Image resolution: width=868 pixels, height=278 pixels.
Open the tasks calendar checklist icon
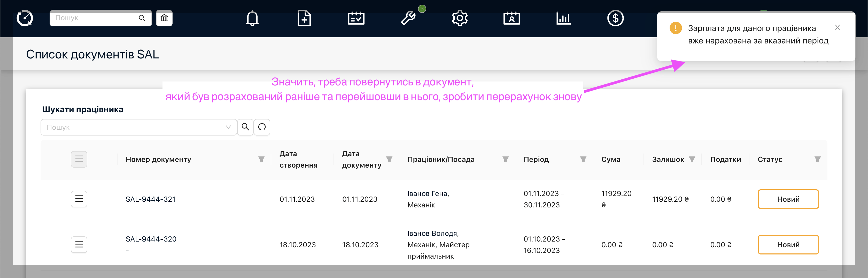[x=356, y=18]
